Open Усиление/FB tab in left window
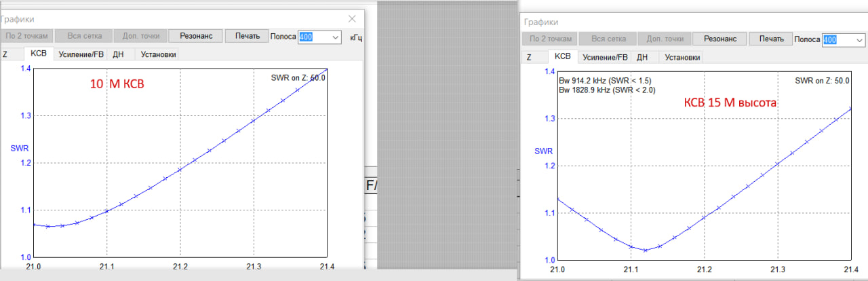Viewport: 868px width, 281px height. (81, 54)
